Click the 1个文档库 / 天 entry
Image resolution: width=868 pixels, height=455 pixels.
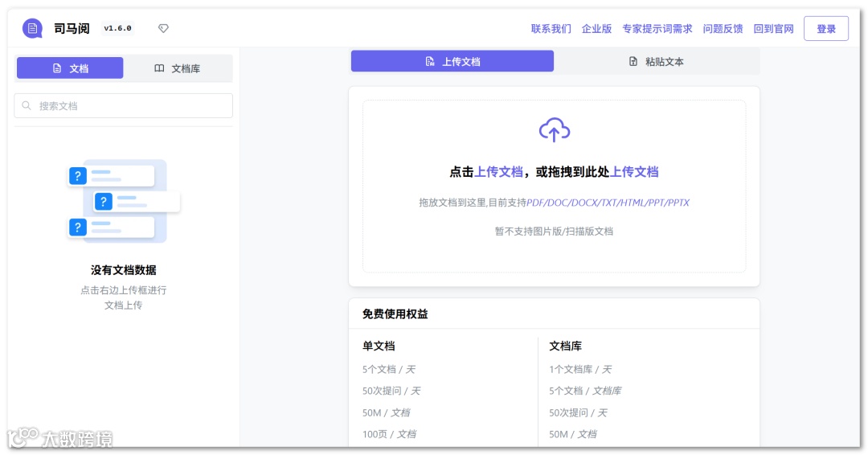pos(580,369)
